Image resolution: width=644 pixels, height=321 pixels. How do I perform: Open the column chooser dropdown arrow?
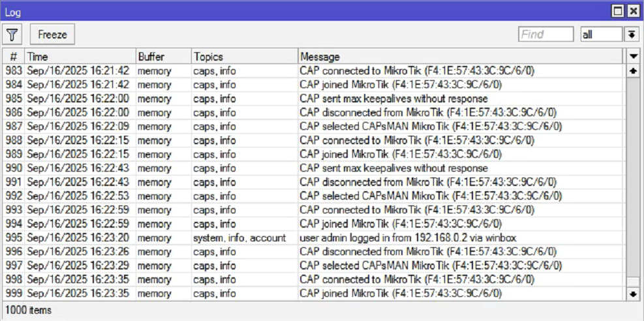coord(632,56)
